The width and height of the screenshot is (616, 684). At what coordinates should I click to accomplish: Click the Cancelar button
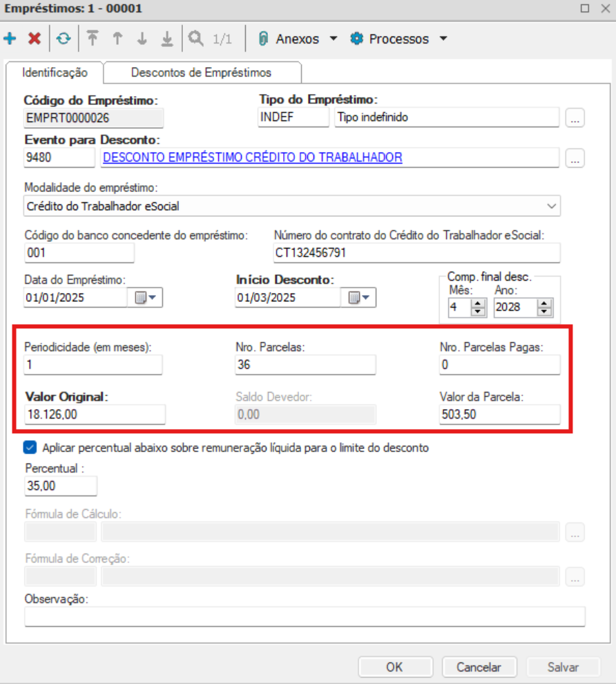click(x=479, y=667)
